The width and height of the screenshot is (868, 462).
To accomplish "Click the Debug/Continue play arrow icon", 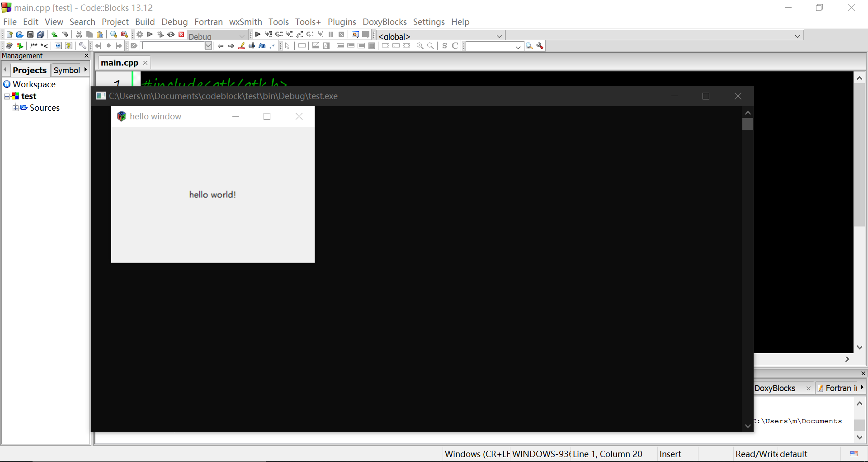I will pos(258,34).
